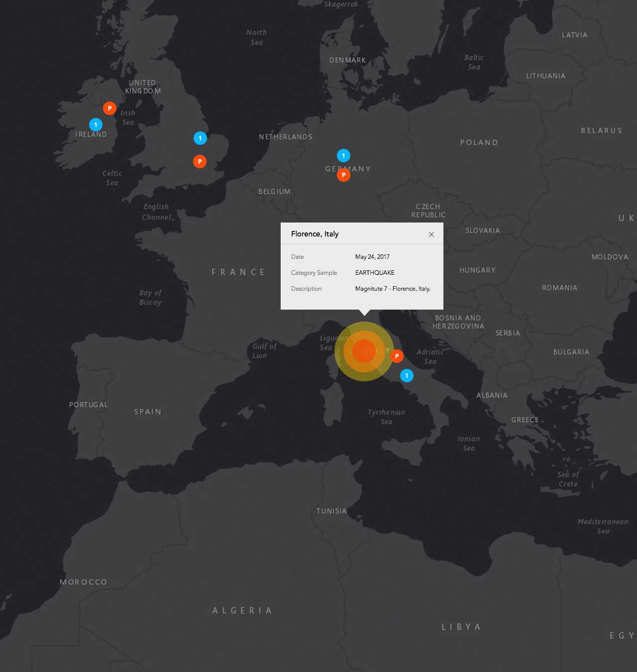Viewport: 637px width, 672px height.
Task: Click the orange P marker in Ireland
Action: (109, 108)
